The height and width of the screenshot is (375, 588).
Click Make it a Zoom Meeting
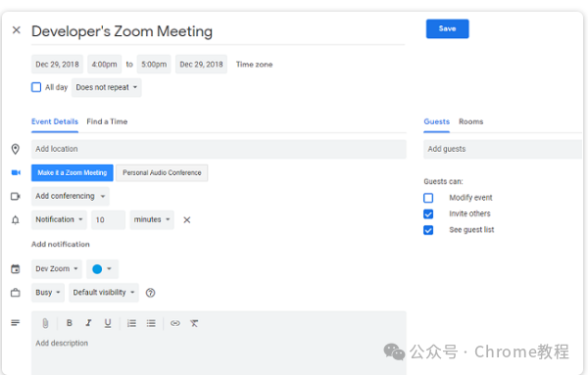73,172
